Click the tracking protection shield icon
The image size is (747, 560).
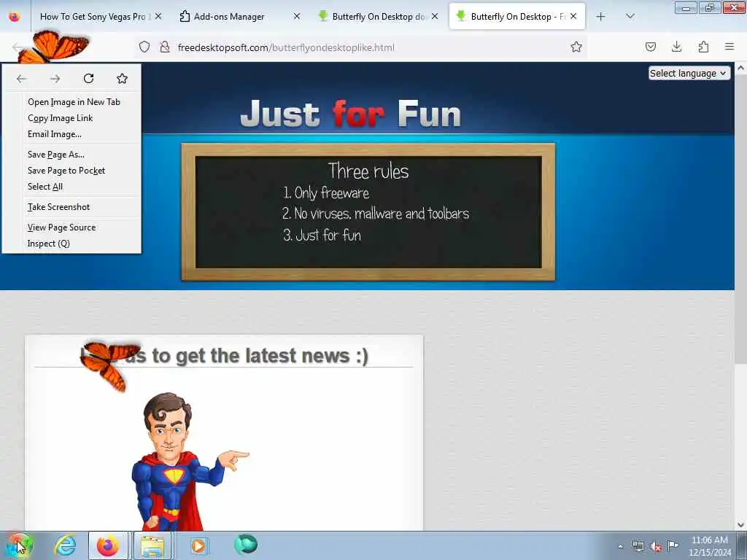[144, 47]
